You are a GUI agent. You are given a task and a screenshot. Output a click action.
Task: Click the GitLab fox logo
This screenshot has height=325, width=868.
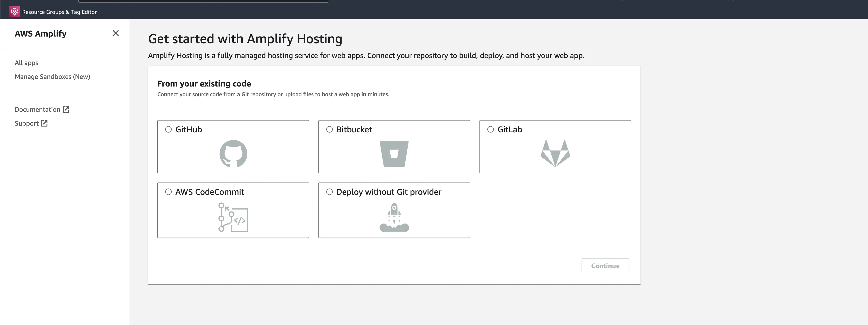click(555, 154)
